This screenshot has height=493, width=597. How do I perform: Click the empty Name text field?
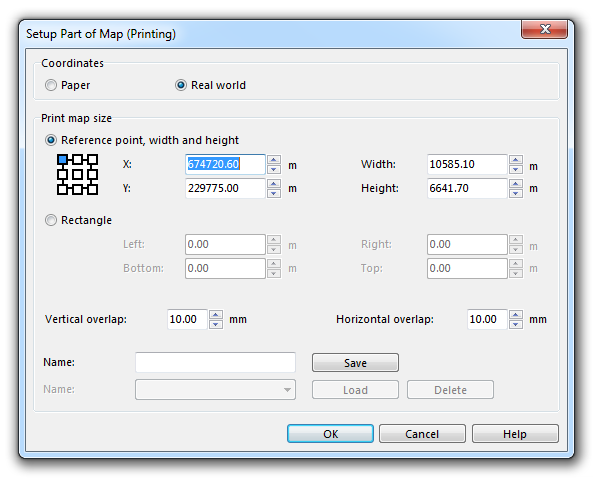(x=215, y=362)
